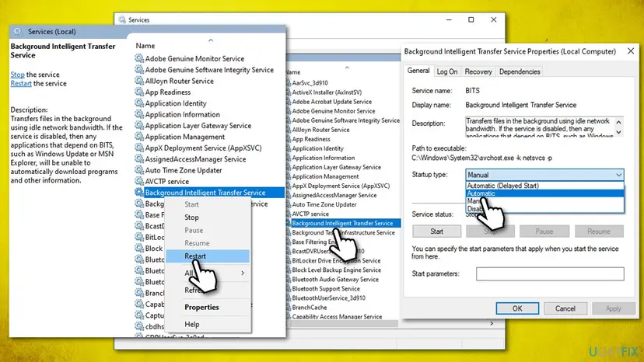Switch to the Log On tab

[x=447, y=71]
